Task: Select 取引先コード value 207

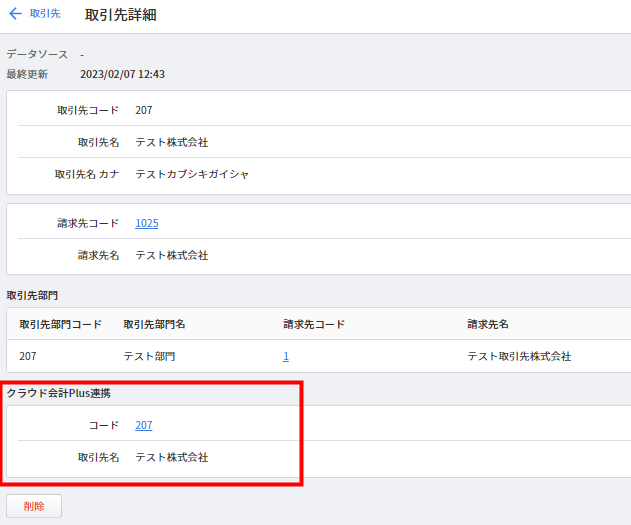Action: coord(144,110)
